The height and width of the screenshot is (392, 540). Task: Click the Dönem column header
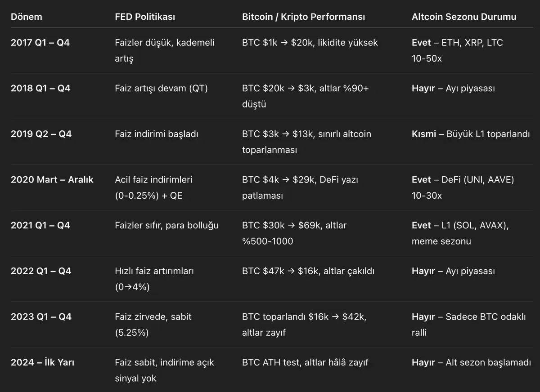tap(26, 17)
